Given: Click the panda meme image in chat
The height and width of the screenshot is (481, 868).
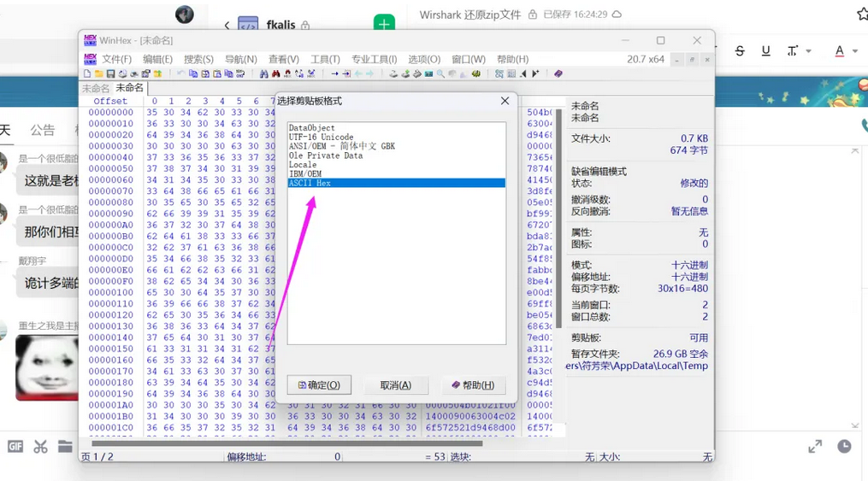Looking at the screenshot, I should click(47, 367).
